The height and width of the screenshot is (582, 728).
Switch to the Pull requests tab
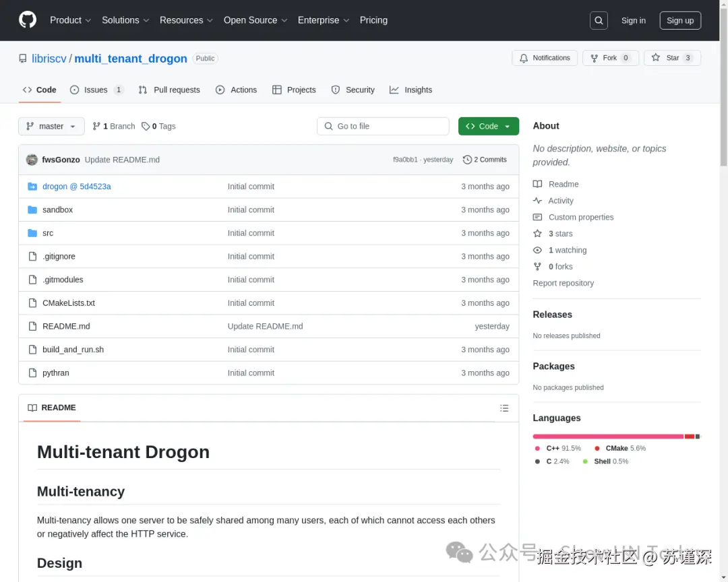pyautogui.click(x=169, y=90)
